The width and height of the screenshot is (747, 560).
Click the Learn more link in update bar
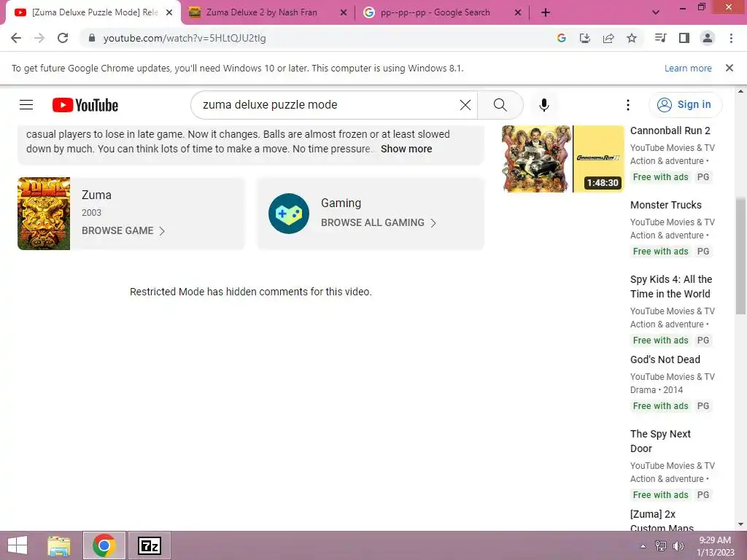click(x=688, y=68)
